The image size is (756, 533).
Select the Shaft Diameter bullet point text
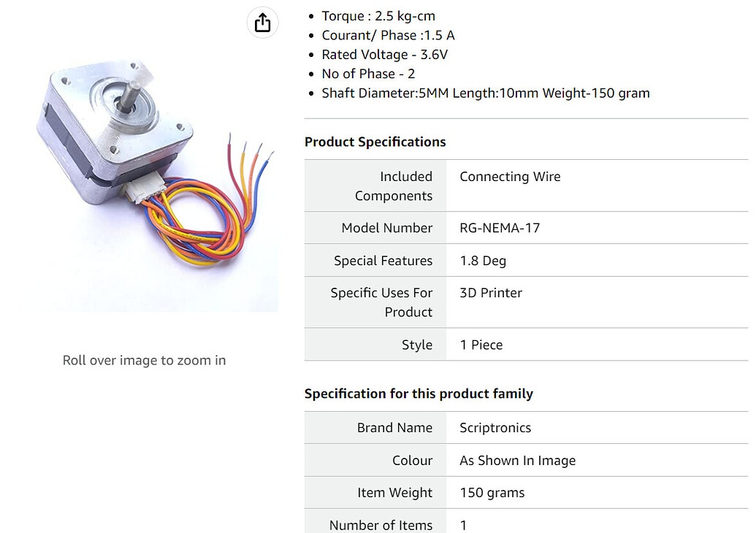tap(485, 93)
